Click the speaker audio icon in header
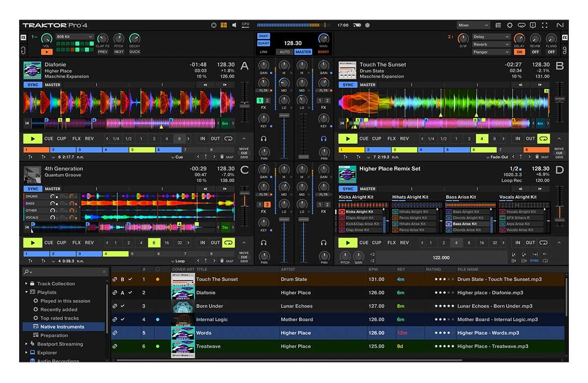The height and width of the screenshot is (383, 588). [234, 25]
